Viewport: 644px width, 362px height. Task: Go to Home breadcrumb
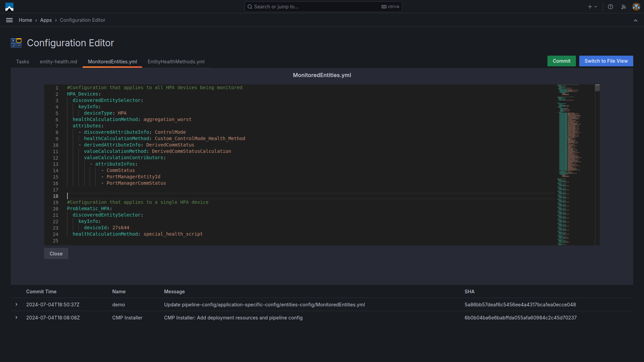(x=25, y=20)
